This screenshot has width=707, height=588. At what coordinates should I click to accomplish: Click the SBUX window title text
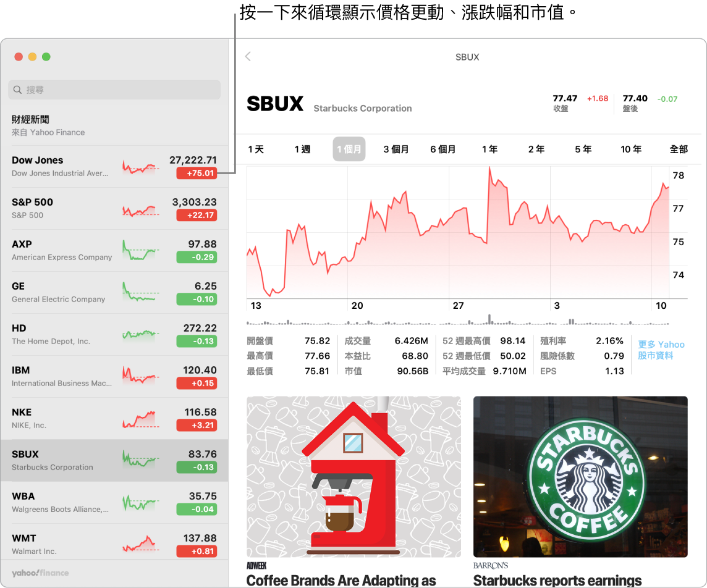click(x=467, y=57)
